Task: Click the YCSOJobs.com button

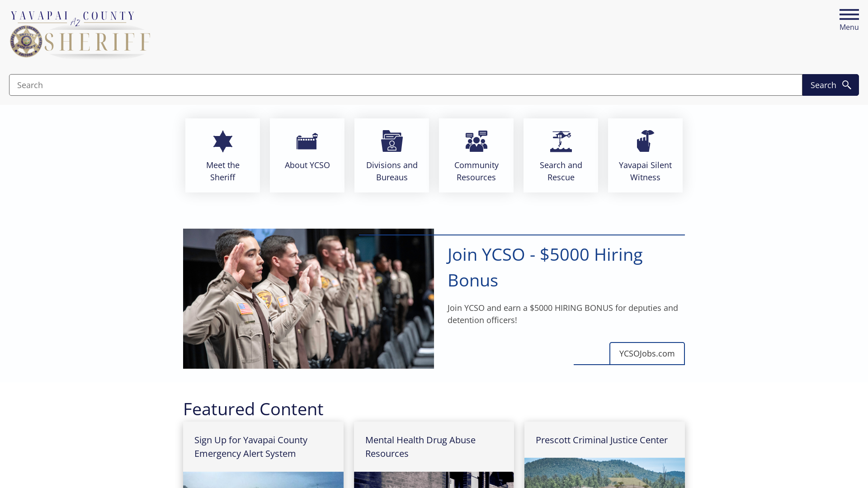Action: coord(647,353)
